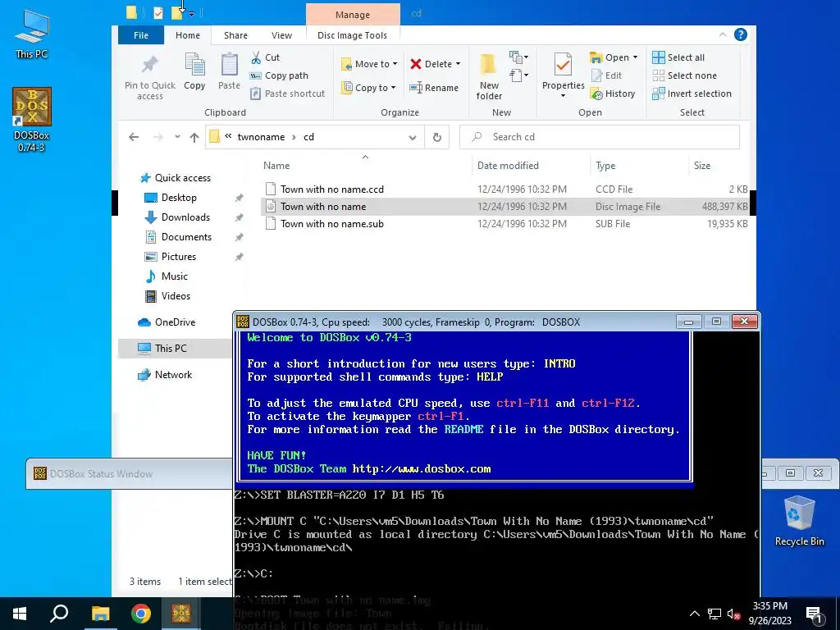Viewport: 840px width, 630px height.
Task: Open the File menu tab
Action: tap(141, 35)
